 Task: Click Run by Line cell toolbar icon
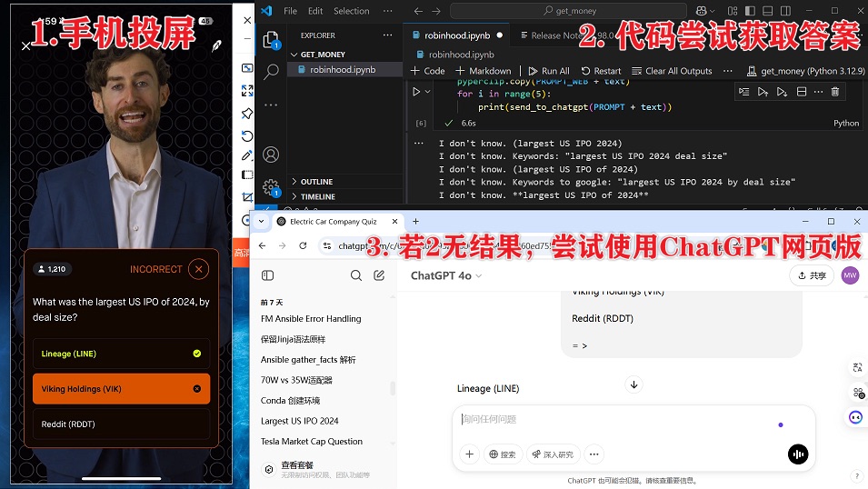744,92
